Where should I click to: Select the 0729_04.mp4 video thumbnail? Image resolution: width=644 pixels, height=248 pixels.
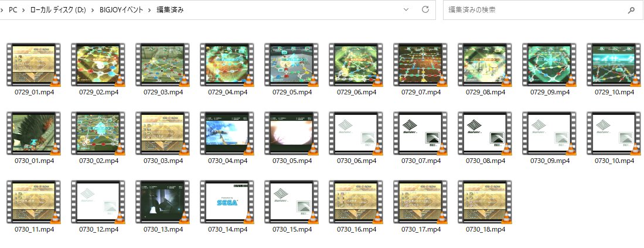click(x=227, y=65)
